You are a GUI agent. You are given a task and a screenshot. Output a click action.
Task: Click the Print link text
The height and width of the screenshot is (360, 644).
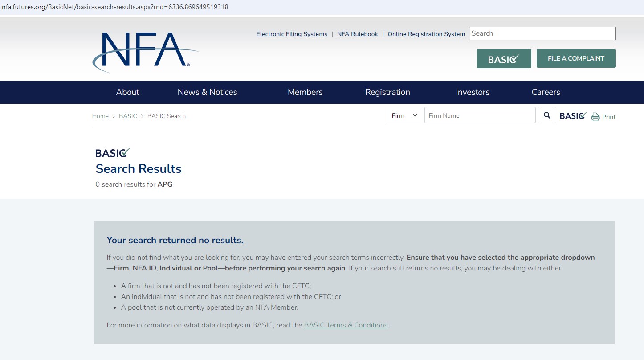tap(609, 117)
